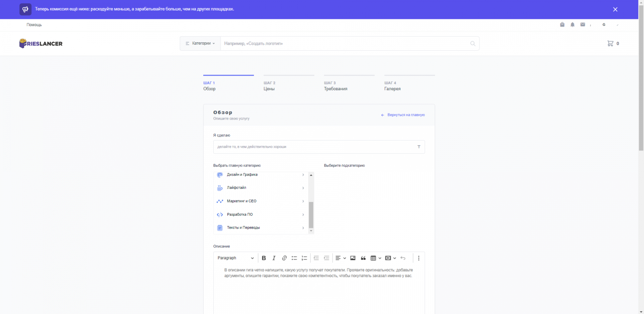The image size is (644, 314).
Task: Select the Разработка ПО category
Action: [x=260, y=215]
